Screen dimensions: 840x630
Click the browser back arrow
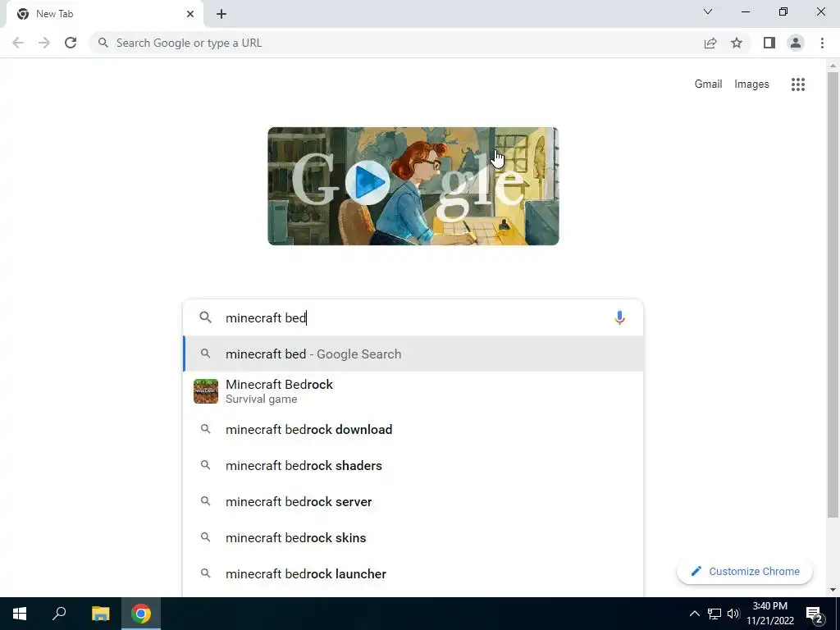point(18,43)
